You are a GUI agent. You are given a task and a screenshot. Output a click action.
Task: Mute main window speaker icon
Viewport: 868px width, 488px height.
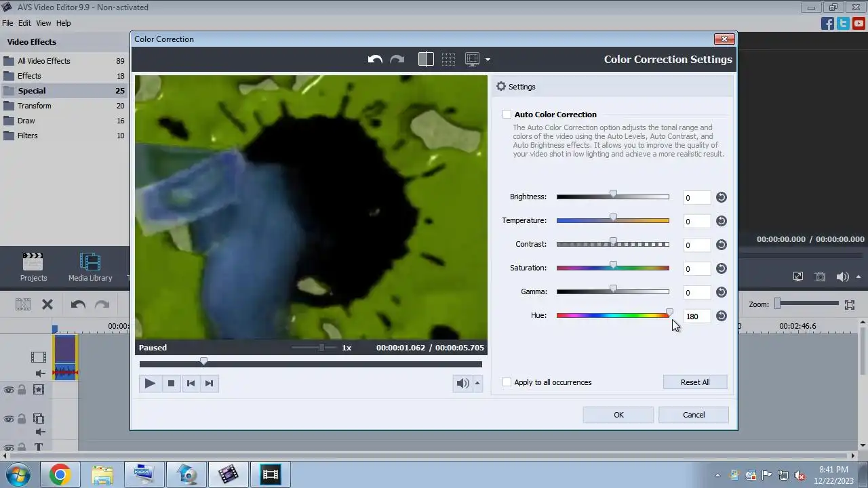click(843, 277)
